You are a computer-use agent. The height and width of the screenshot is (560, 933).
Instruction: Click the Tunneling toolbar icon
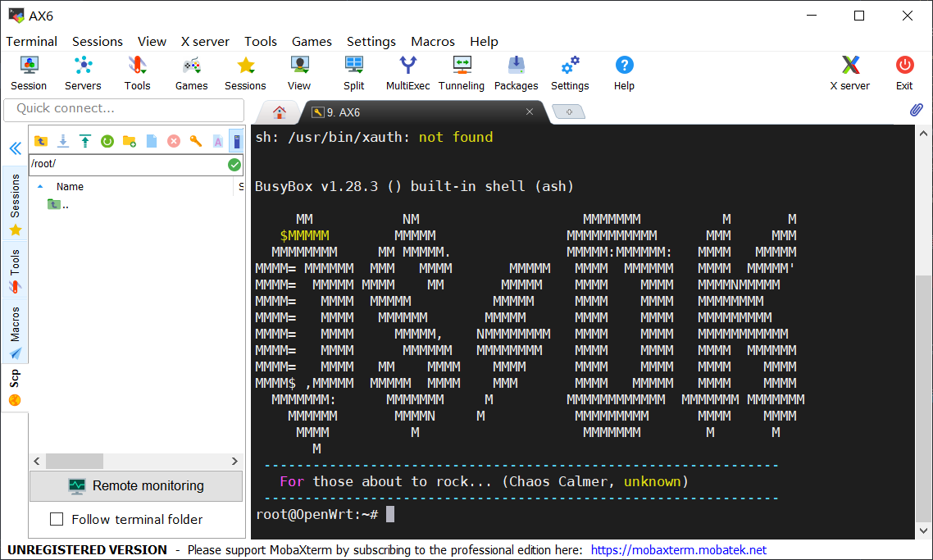point(462,72)
